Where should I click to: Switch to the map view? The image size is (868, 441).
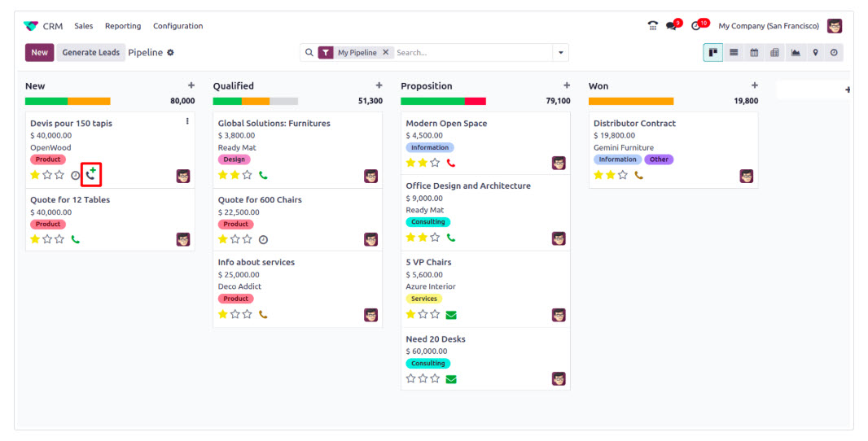click(814, 53)
